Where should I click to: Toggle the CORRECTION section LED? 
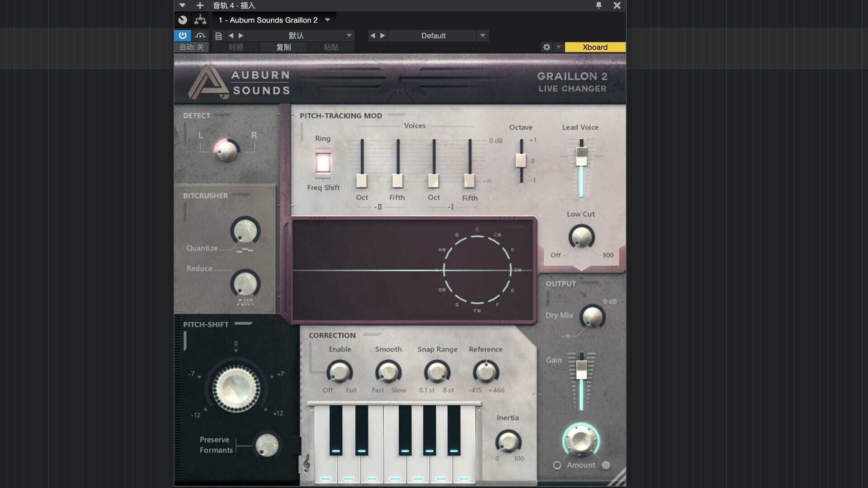point(372,334)
